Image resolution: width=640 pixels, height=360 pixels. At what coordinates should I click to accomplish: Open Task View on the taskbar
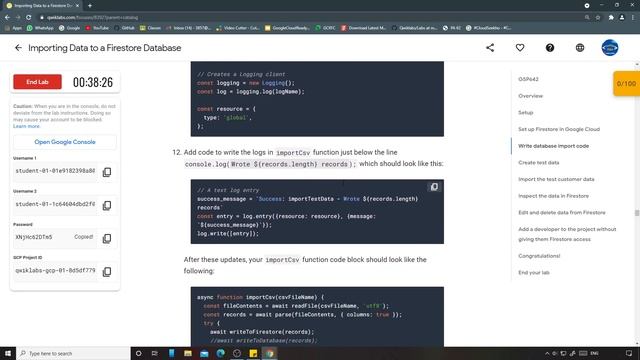155,353
